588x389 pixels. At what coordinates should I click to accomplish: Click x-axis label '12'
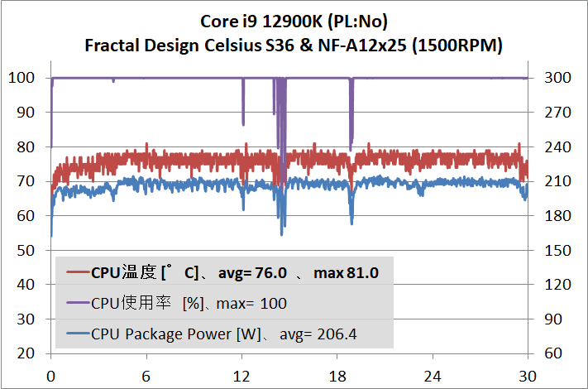point(241,377)
